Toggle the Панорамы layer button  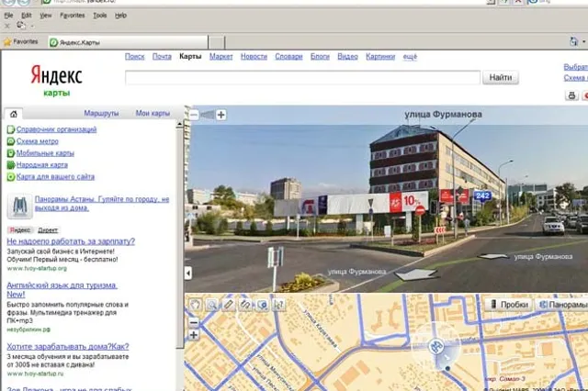562,305
